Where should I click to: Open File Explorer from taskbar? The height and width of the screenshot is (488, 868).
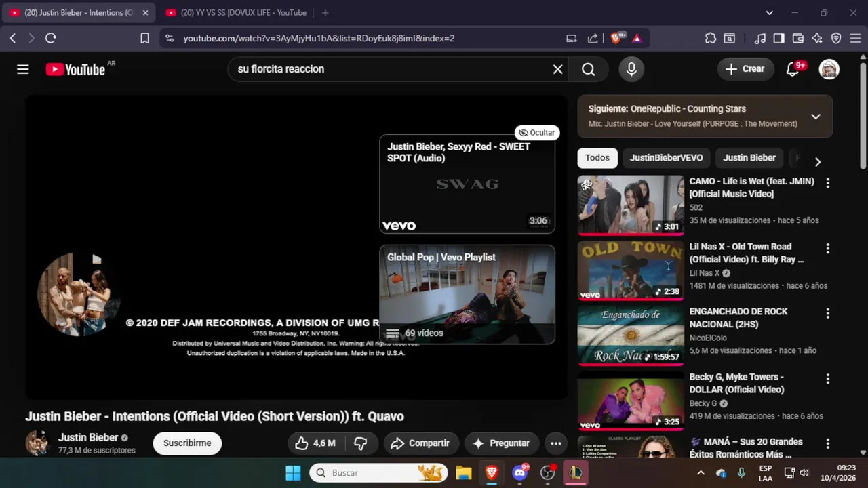(464, 473)
